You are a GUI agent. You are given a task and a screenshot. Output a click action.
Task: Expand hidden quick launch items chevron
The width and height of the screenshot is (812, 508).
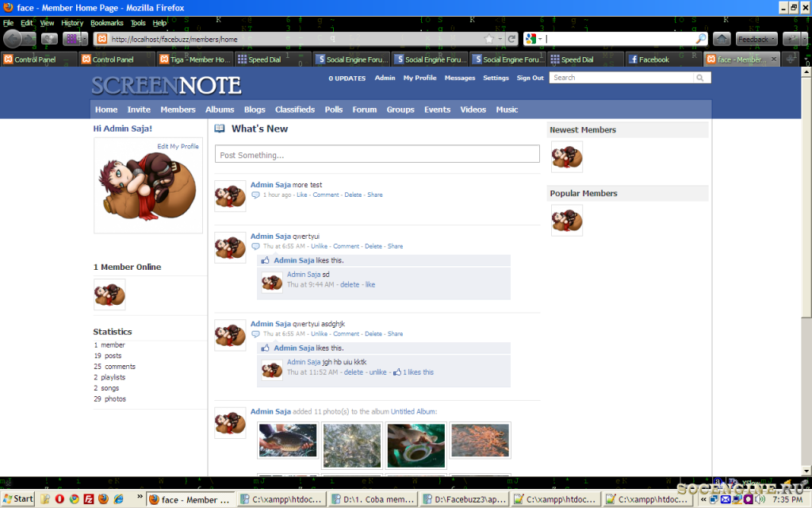(x=140, y=497)
